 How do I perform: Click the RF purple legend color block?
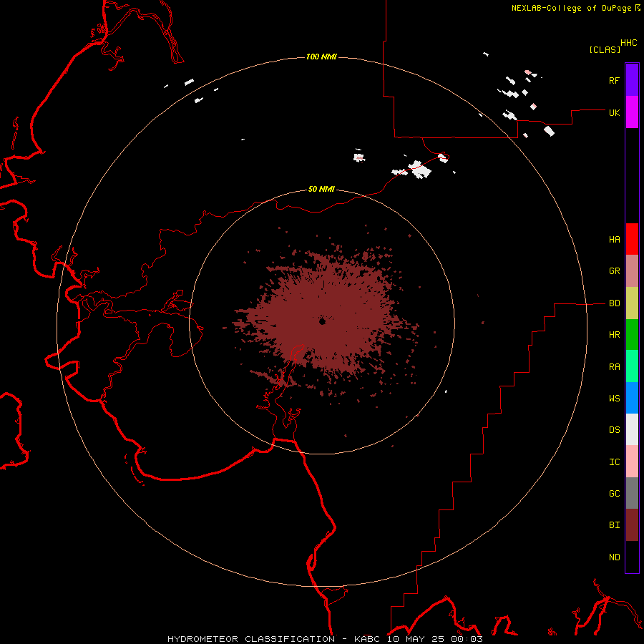pyautogui.click(x=632, y=80)
